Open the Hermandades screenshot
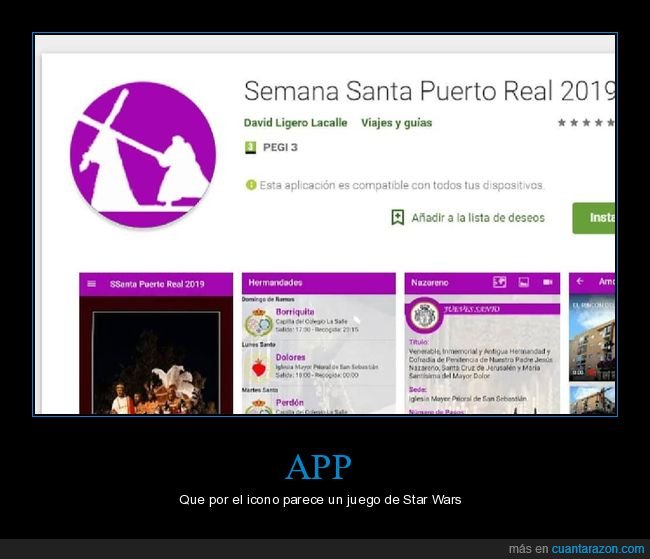 (x=318, y=343)
